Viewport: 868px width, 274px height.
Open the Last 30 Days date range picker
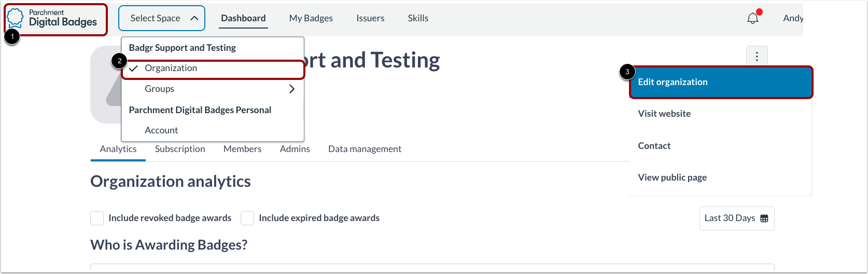(736, 218)
